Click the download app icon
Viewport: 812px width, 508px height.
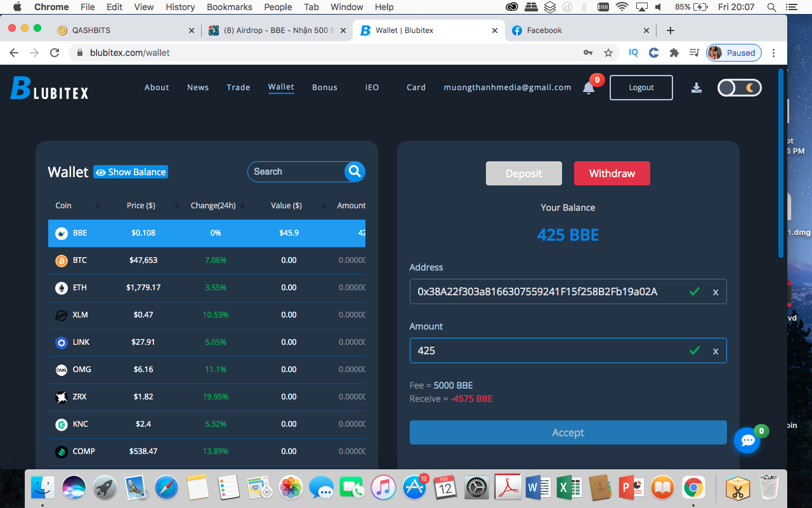(697, 88)
